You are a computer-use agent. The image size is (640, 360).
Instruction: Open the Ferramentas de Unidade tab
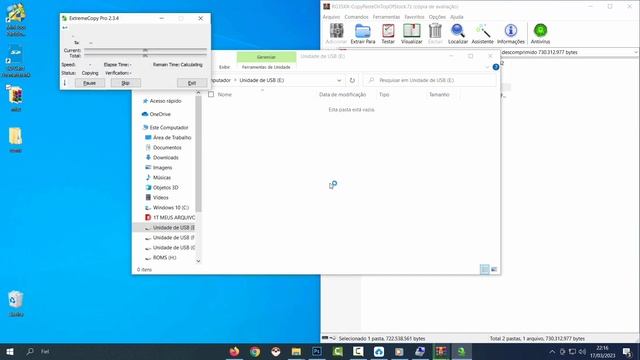[x=266, y=67]
